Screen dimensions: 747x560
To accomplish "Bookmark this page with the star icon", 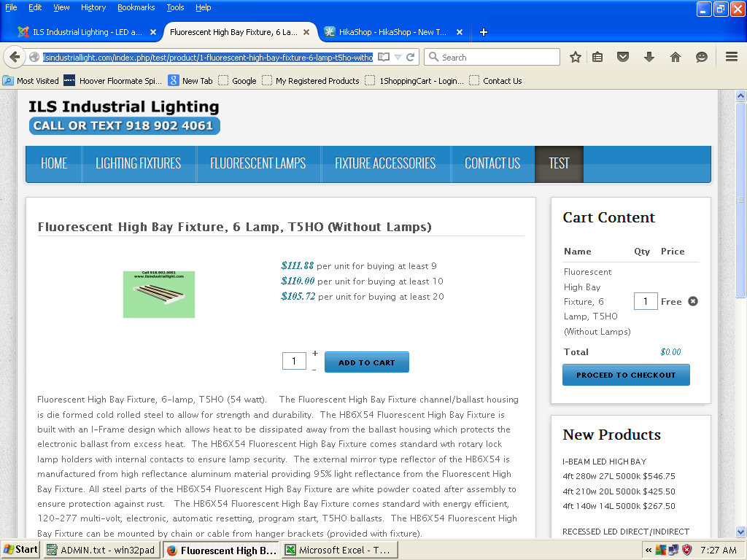I will coord(576,57).
